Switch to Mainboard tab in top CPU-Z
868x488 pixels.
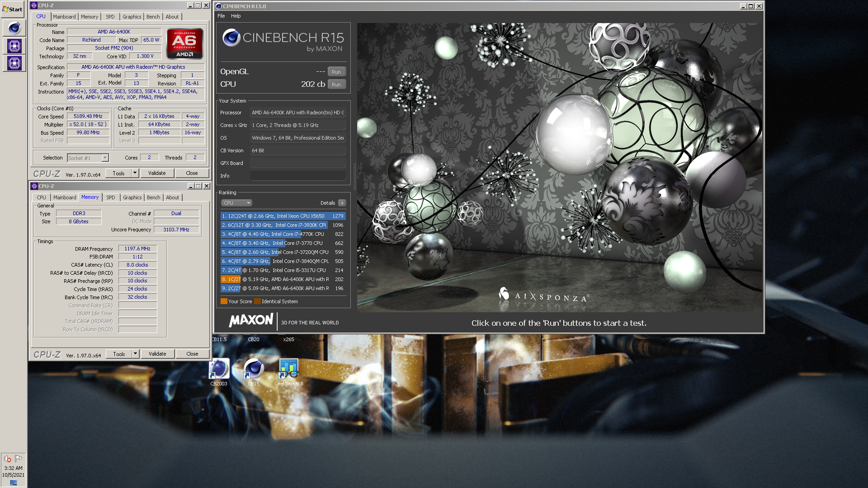(64, 17)
